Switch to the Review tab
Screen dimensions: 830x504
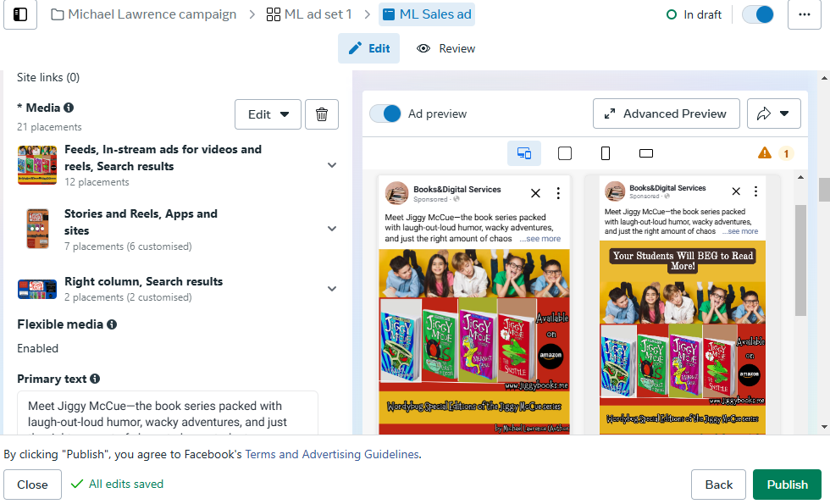(447, 48)
